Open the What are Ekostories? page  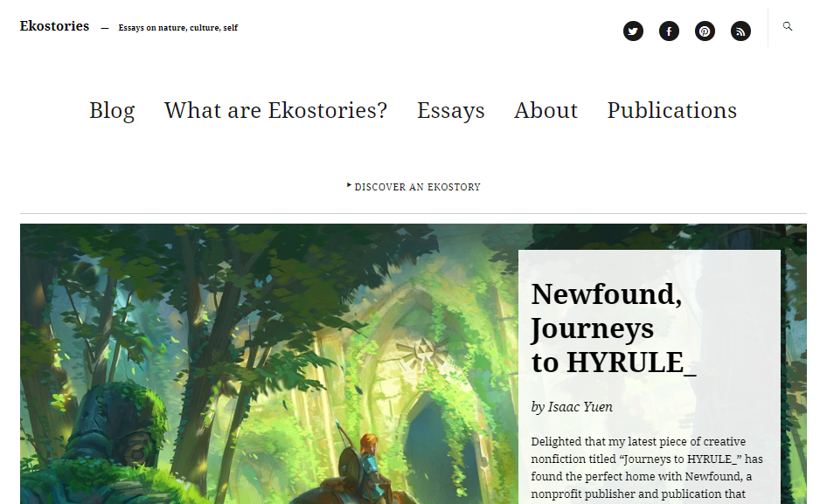coord(275,110)
